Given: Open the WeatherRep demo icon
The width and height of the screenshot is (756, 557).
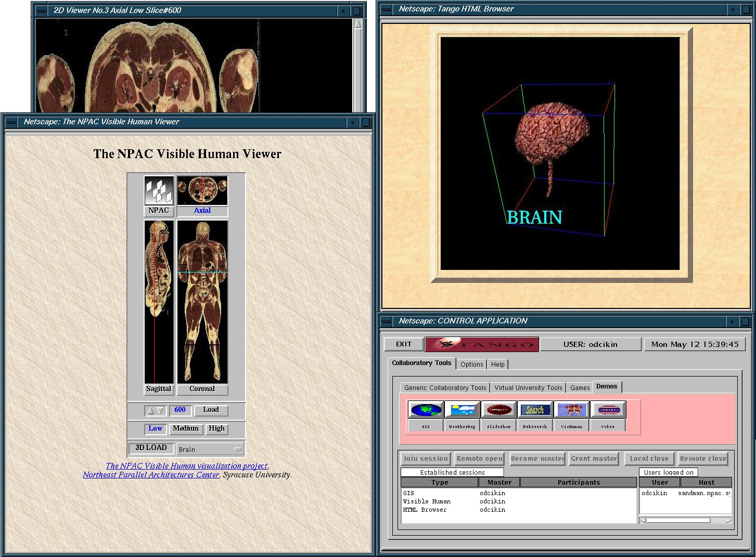Looking at the screenshot, I should tap(463, 410).
